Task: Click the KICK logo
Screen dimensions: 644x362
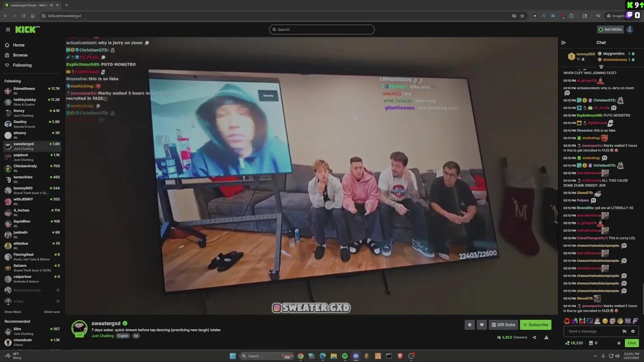Action: pyautogui.click(x=27, y=30)
